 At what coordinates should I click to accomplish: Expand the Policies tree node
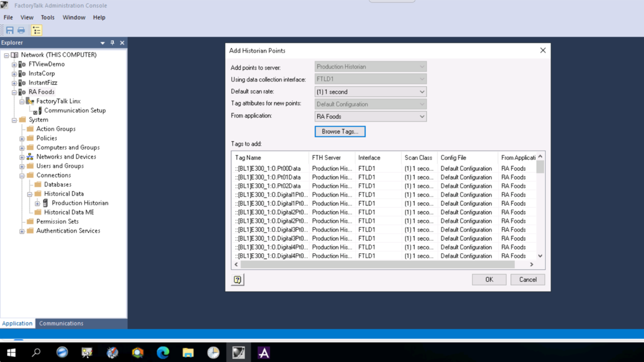click(x=22, y=139)
